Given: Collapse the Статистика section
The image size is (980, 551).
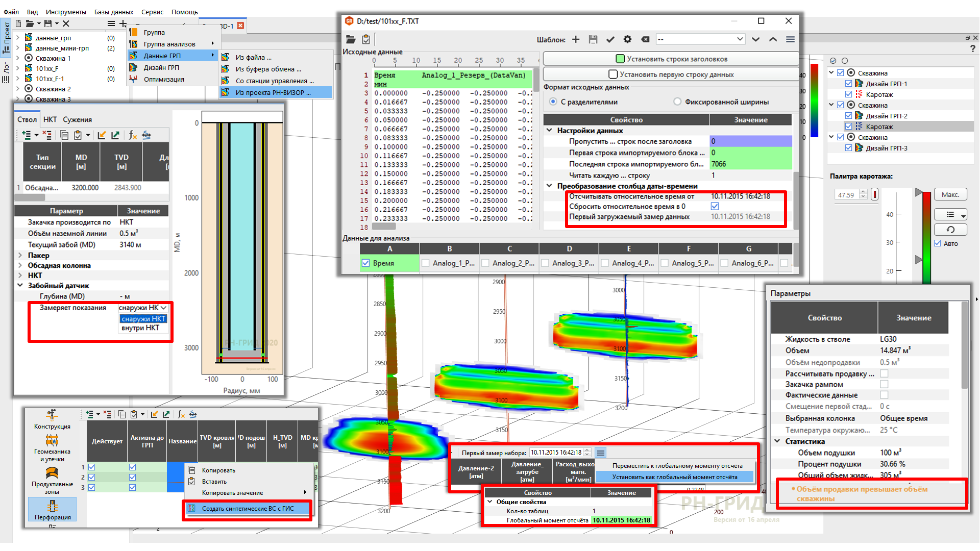Looking at the screenshot, I should tap(777, 441).
